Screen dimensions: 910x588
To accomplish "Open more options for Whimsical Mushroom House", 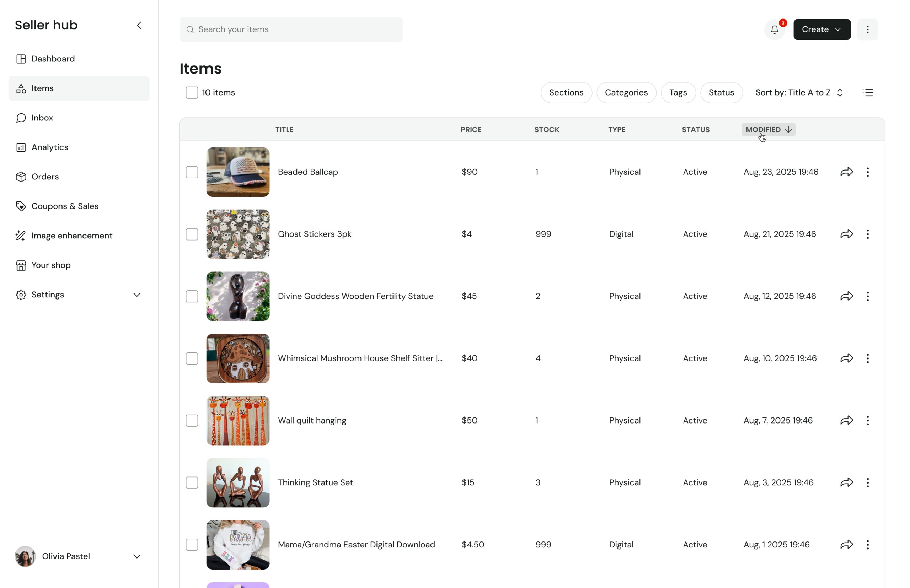I will (868, 358).
